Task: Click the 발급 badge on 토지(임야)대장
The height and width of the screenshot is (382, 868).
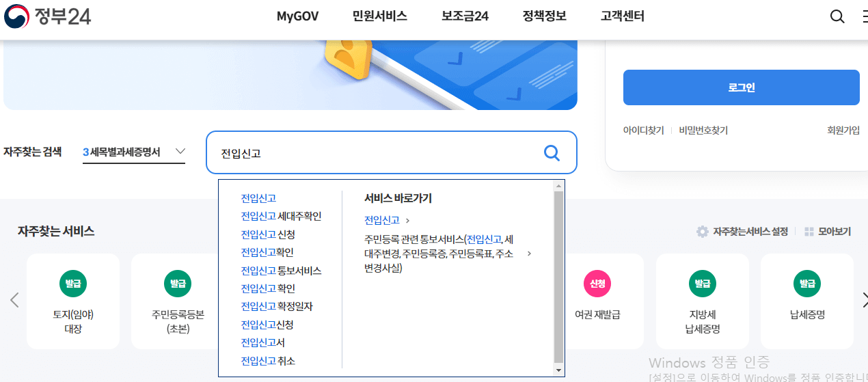Action: (73, 283)
